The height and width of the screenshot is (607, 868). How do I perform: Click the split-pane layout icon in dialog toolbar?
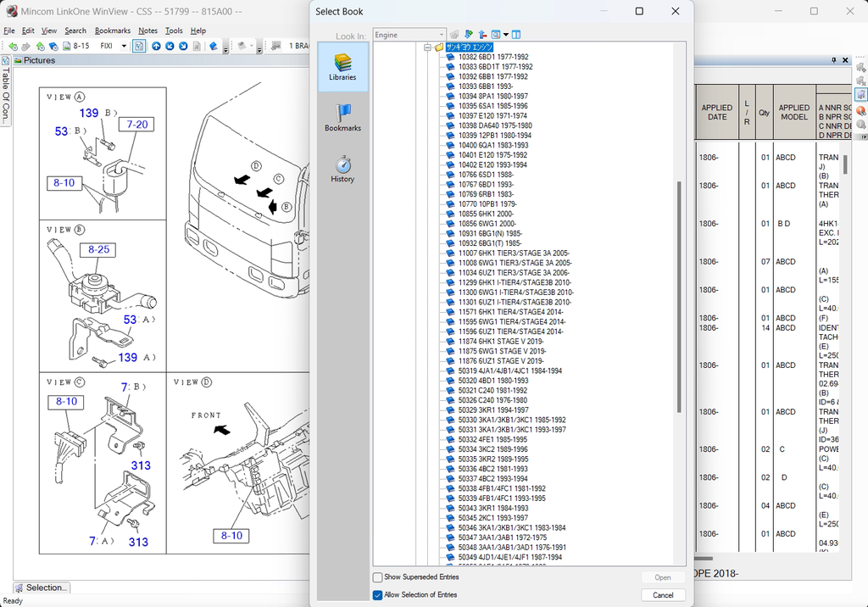click(516, 35)
